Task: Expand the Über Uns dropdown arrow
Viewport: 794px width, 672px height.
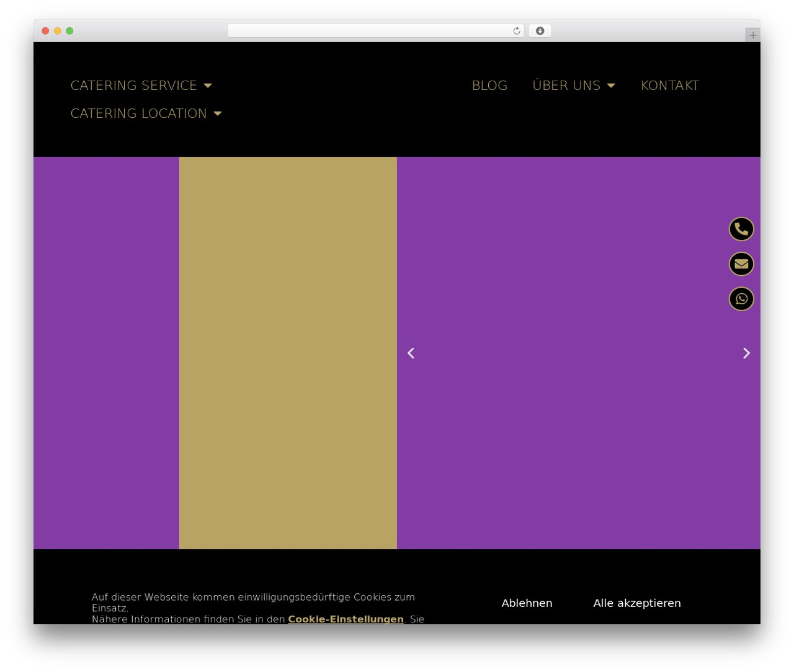Action: click(611, 86)
